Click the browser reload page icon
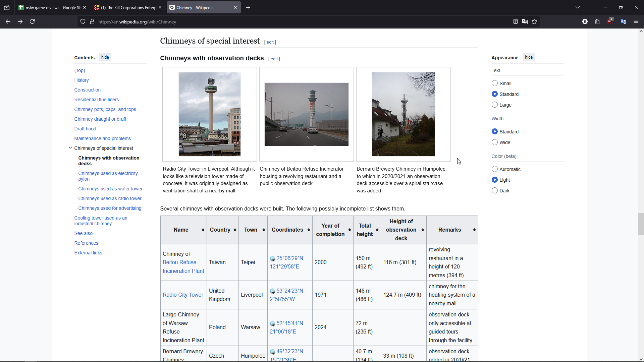644x362 pixels. click(32, 22)
